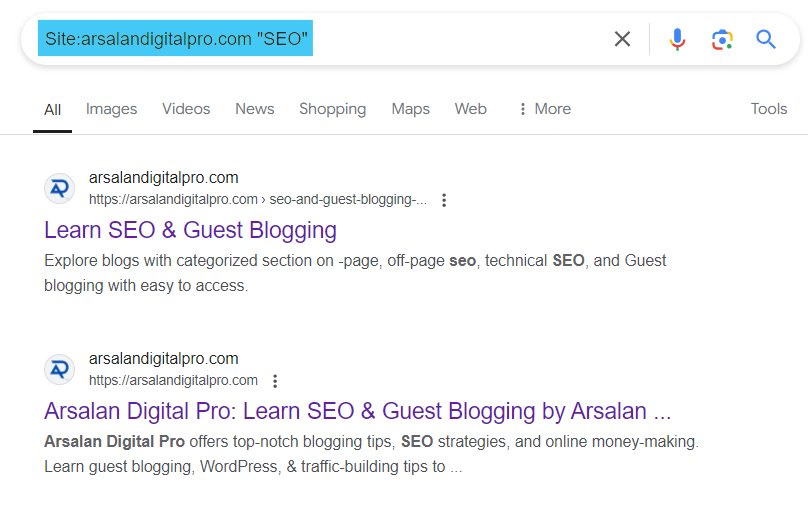
Task: Open options for the seo-and-guest-blogging result
Action: 444,200
